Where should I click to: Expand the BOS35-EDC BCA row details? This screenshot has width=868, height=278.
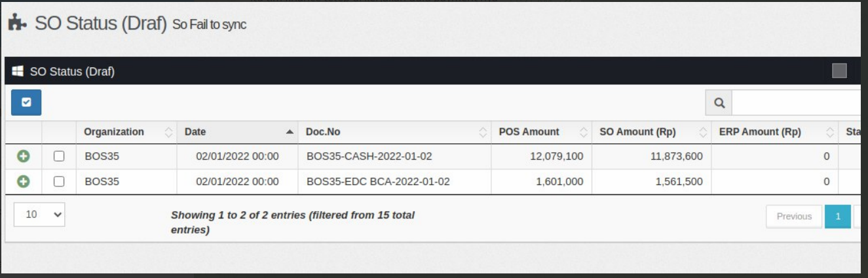[23, 182]
